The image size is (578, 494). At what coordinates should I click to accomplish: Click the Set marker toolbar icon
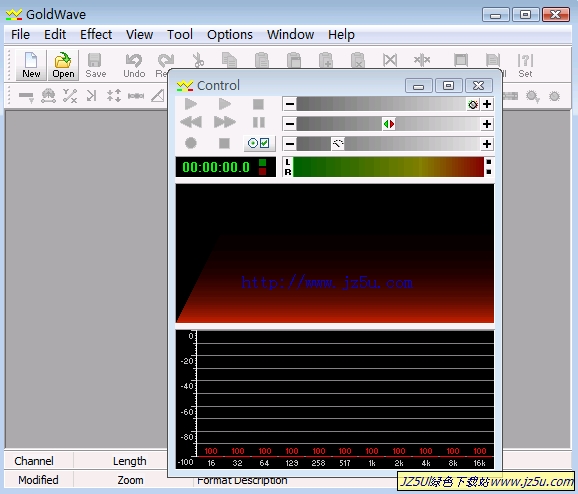pyautogui.click(x=525, y=65)
